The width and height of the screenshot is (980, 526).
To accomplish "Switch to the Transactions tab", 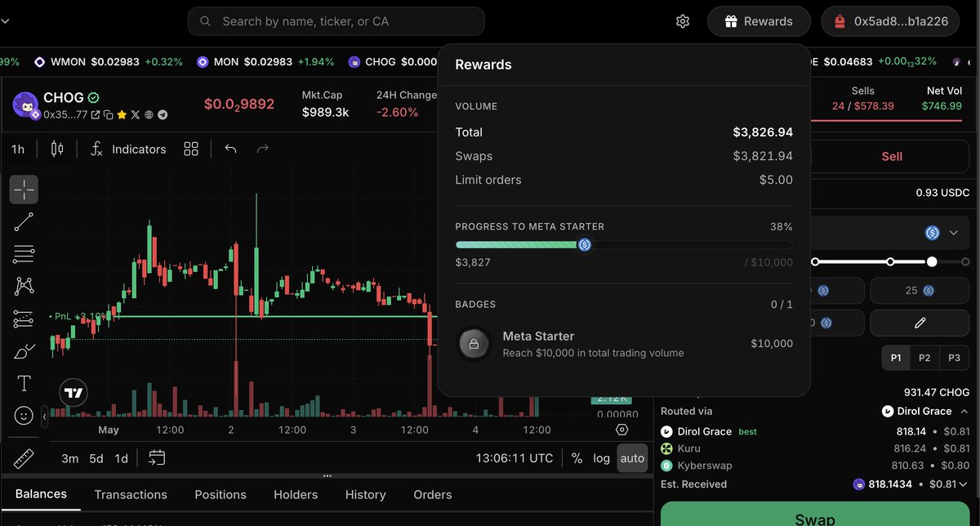I will coord(131,494).
